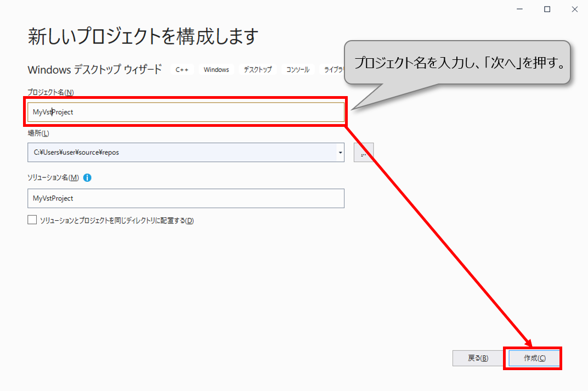Click the プロジェクト名(N) label
This screenshot has width=588, height=391.
(50, 92)
